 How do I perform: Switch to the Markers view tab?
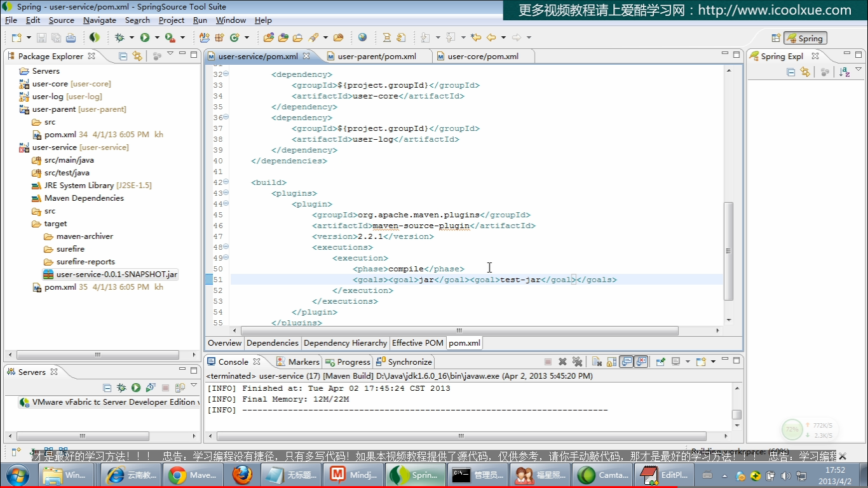point(298,362)
